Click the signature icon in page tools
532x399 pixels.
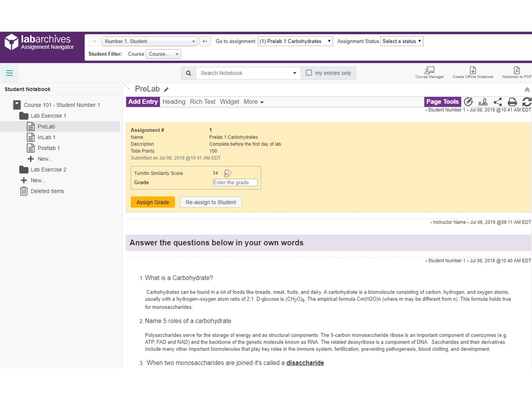(x=483, y=102)
